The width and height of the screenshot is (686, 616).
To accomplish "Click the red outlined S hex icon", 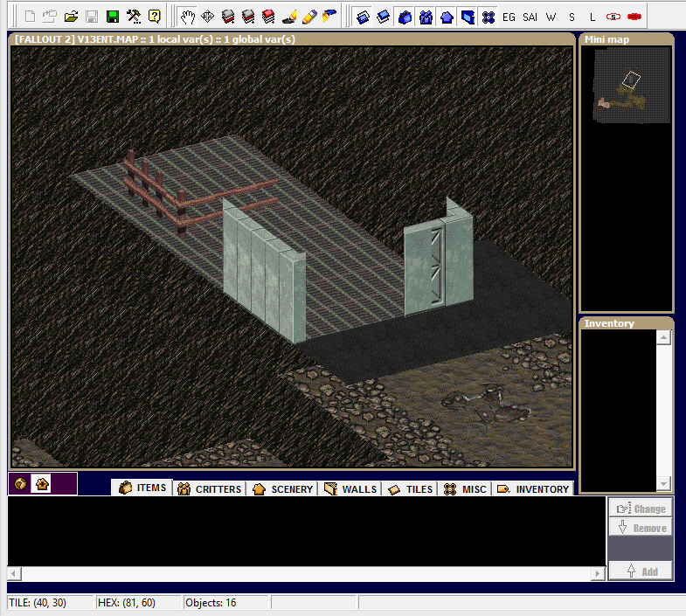I will click(613, 17).
